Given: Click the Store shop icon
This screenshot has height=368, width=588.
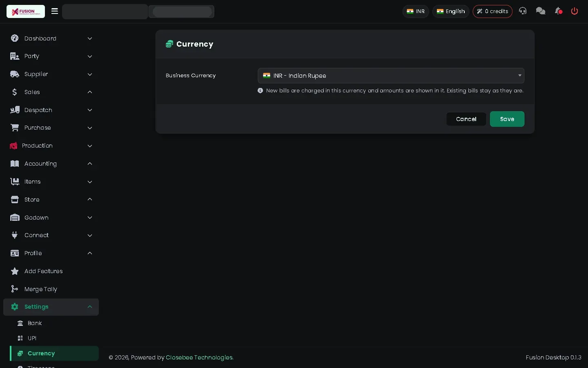Looking at the screenshot, I should point(15,200).
